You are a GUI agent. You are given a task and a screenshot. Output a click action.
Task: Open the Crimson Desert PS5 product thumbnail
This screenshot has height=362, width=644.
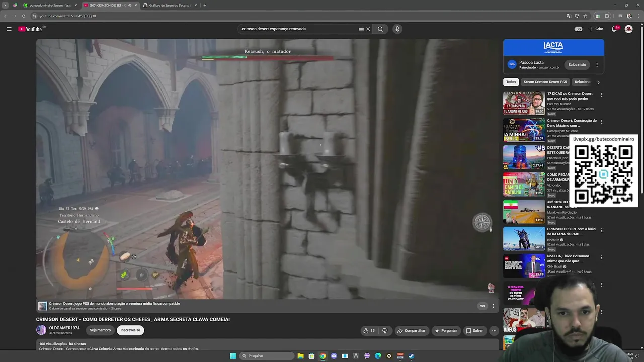43,306
